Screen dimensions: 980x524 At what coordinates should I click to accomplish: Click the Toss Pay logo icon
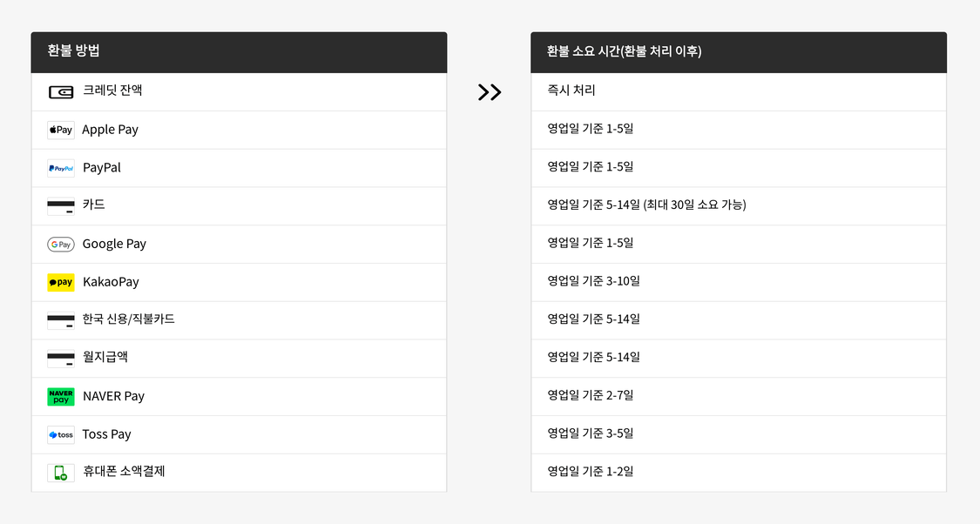point(61,434)
